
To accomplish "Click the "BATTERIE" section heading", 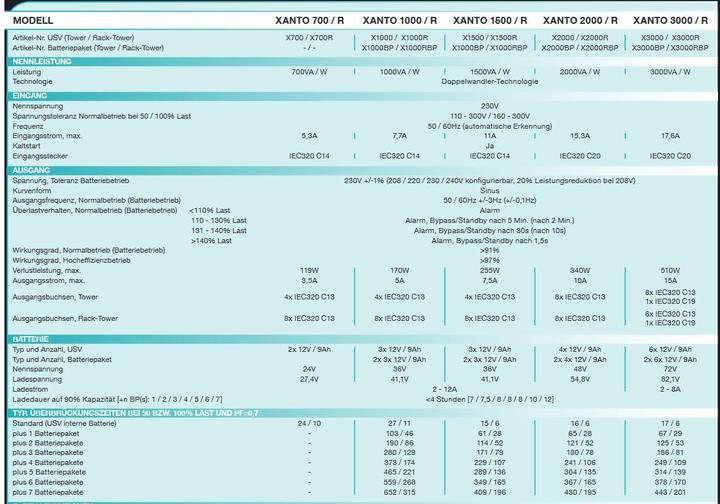I will (x=30, y=339).
